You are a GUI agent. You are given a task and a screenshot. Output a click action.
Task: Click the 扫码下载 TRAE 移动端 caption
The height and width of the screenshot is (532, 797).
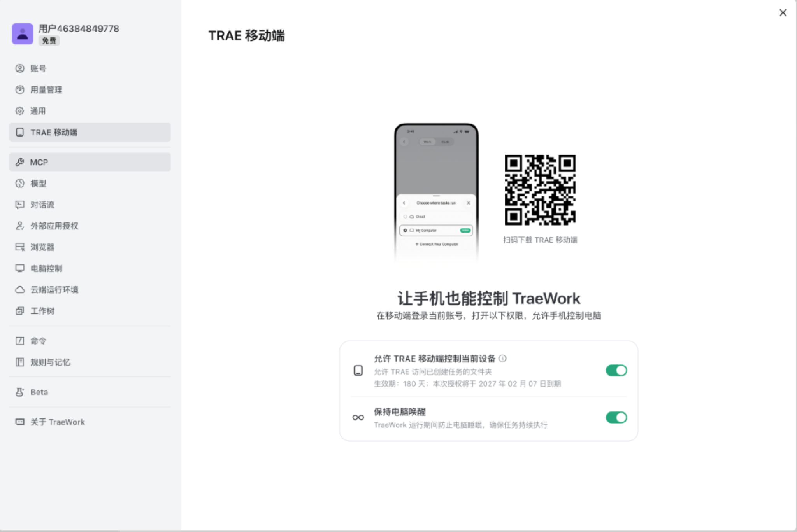pyautogui.click(x=540, y=240)
